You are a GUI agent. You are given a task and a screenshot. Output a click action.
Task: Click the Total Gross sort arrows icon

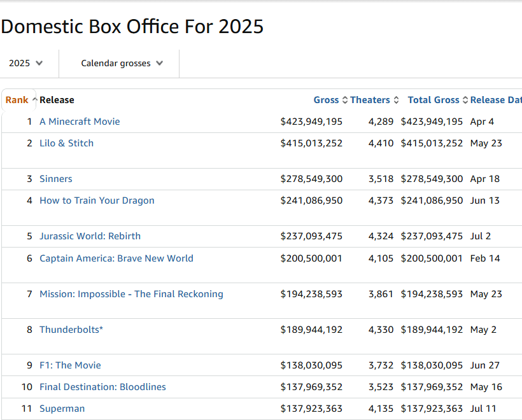pyautogui.click(x=465, y=100)
